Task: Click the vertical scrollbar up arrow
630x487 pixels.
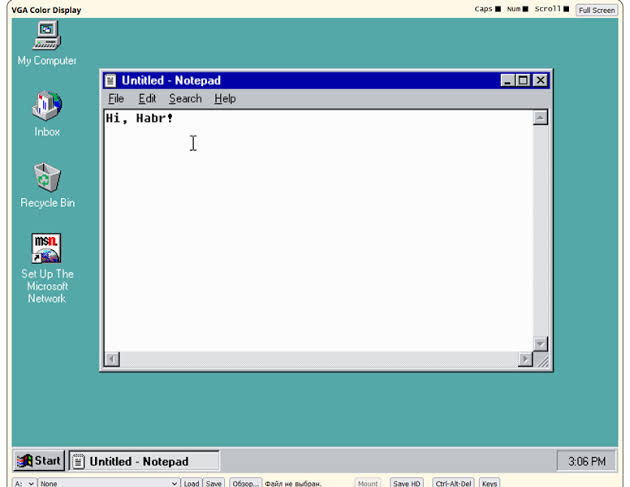Action: 540,118
